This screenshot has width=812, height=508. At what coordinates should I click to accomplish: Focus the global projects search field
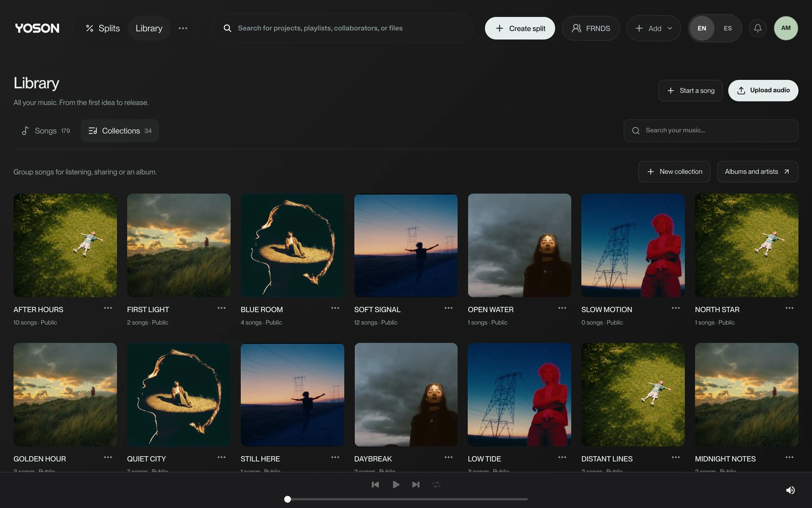coord(343,28)
